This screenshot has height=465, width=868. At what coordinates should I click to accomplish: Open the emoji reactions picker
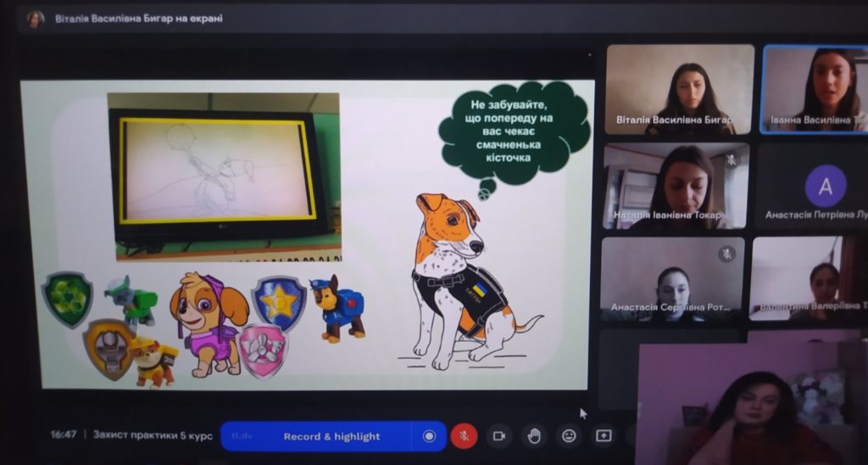[x=569, y=436]
